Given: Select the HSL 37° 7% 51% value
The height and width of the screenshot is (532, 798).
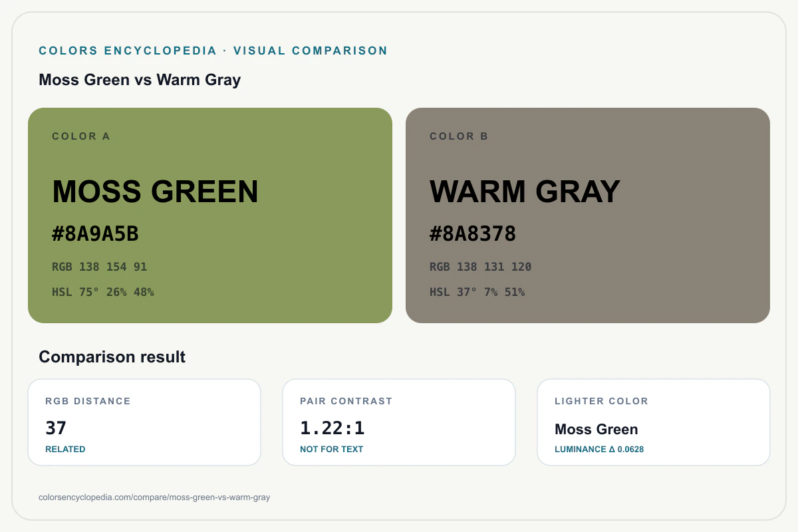Looking at the screenshot, I should point(477,292).
